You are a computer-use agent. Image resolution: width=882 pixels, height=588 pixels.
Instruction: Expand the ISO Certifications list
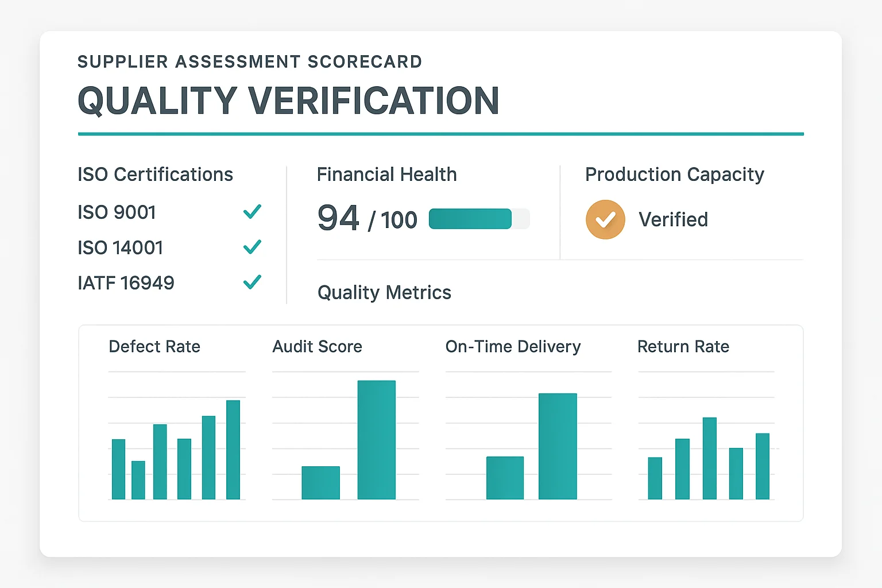(x=156, y=174)
